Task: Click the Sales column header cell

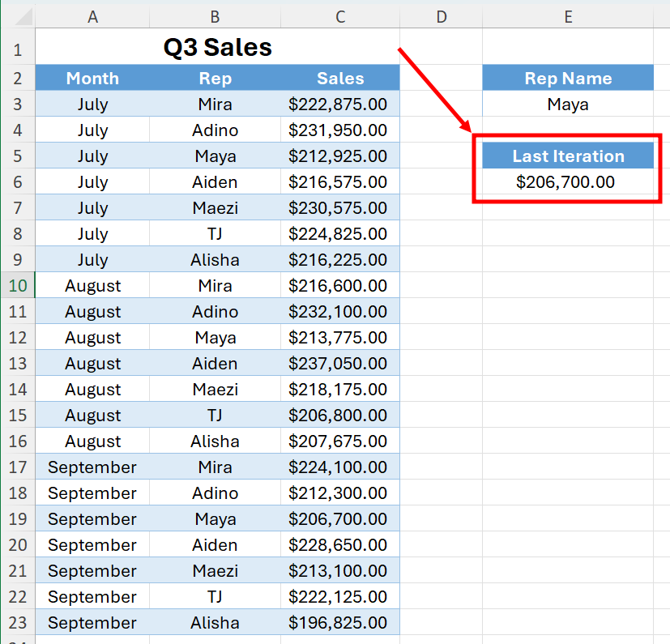Action: pyautogui.click(x=340, y=79)
